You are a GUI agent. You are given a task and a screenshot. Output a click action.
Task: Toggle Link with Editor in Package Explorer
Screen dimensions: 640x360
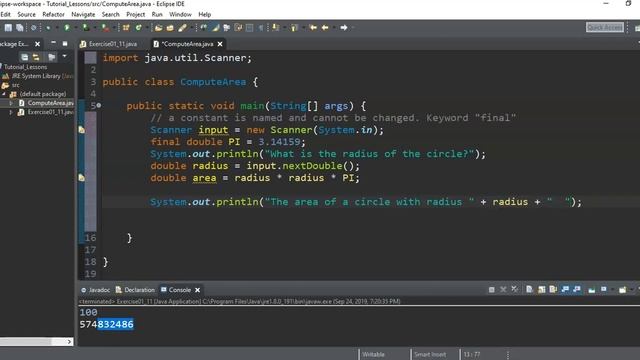coord(36,57)
